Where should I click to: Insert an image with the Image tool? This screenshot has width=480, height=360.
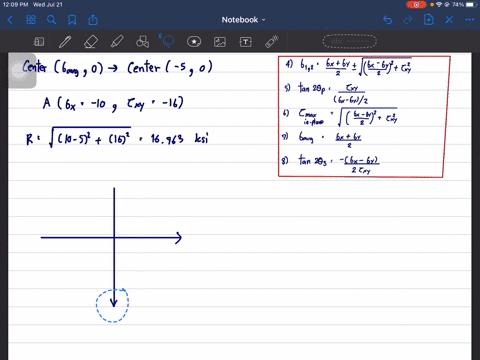coord(220,42)
